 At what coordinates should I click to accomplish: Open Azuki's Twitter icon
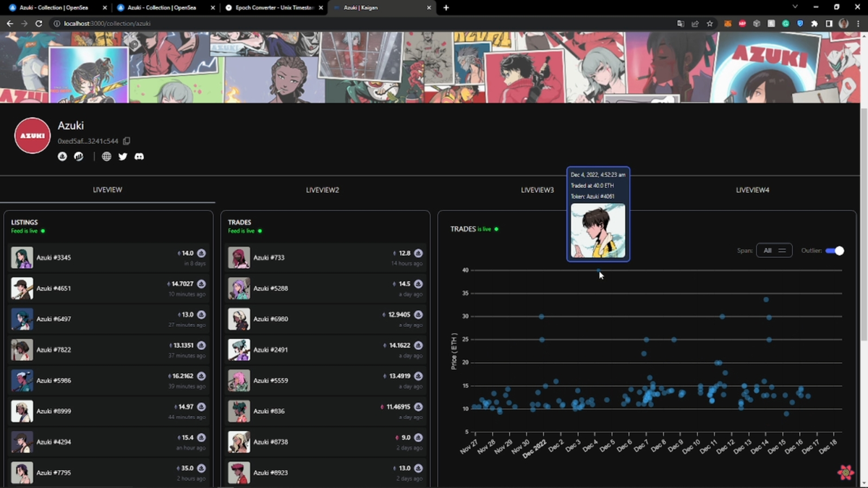click(x=123, y=156)
